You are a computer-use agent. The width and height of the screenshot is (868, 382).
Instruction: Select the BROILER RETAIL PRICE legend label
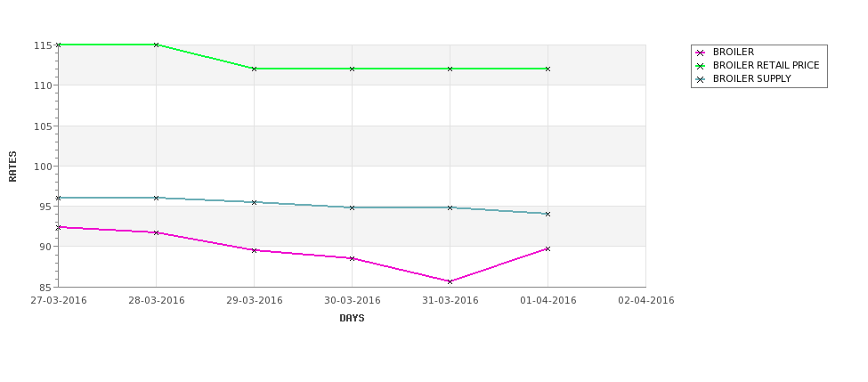tap(766, 65)
